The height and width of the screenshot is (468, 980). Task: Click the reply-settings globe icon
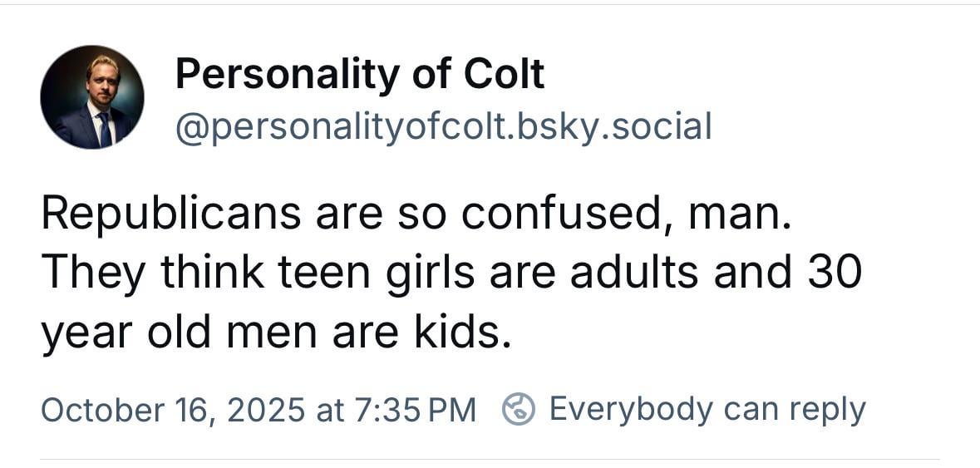click(x=518, y=409)
